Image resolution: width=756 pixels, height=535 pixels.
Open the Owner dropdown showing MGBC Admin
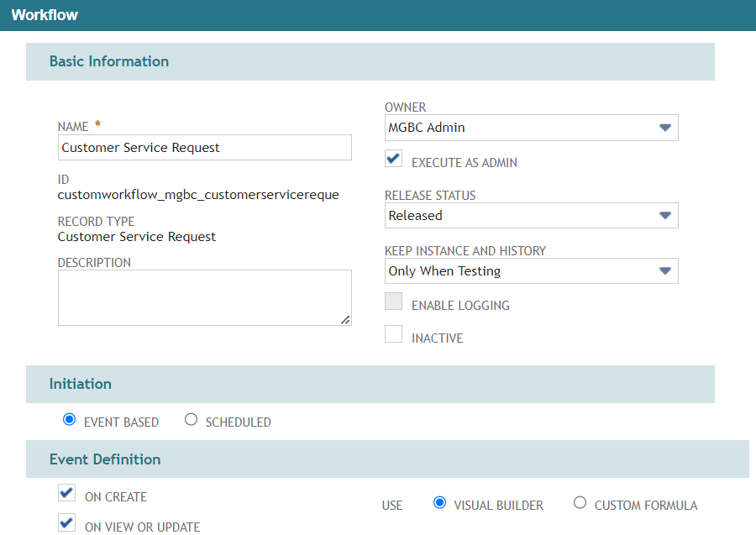pyautogui.click(x=532, y=128)
